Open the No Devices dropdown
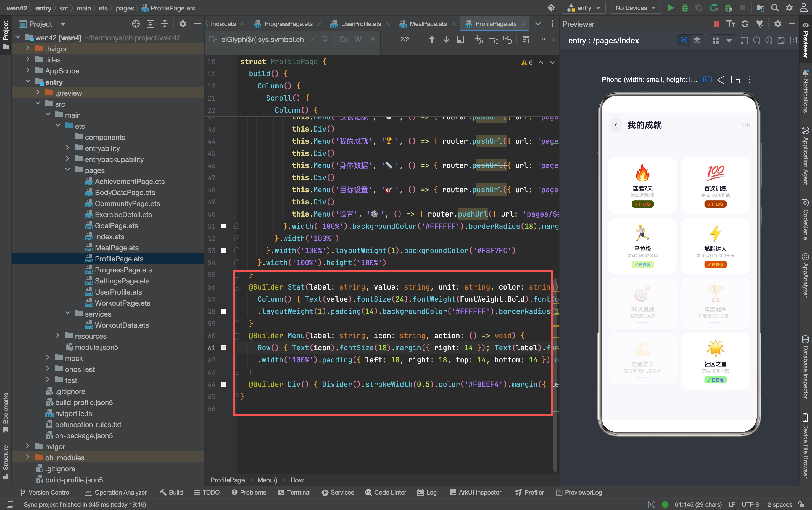The width and height of the screenshot is (812, 510). pyautogui.click(x=635, y=8)
